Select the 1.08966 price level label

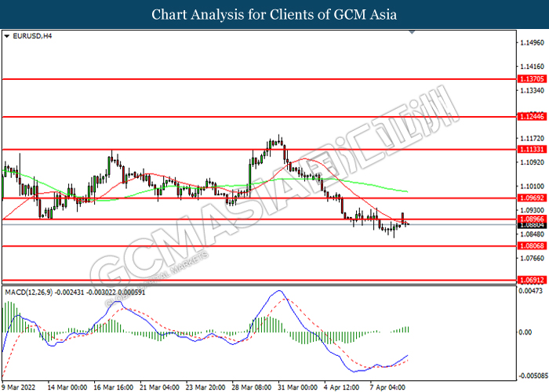pos(532,219)
